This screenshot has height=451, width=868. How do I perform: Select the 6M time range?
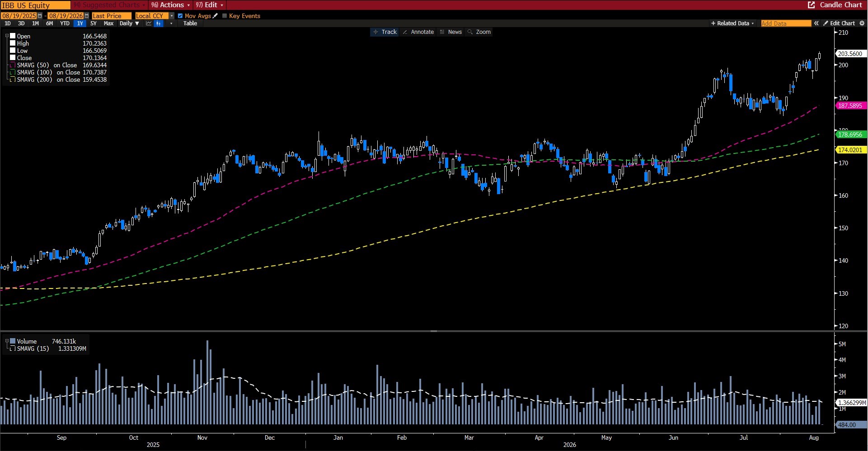pos(50,23)
